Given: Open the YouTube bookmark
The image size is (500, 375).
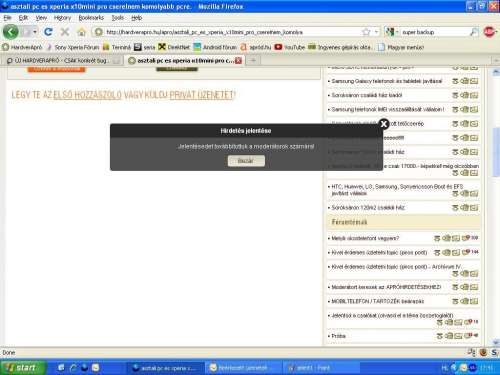Looking at the screenshot, I should point(290,47).
